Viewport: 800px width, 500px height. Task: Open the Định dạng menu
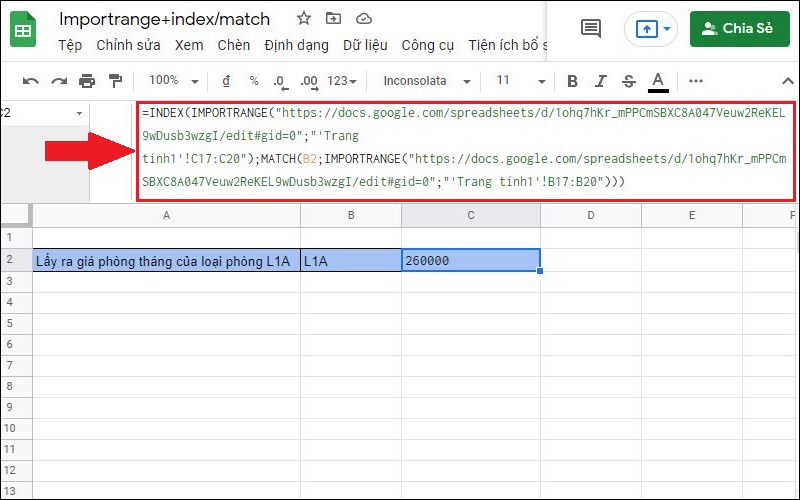pos(296,45)
